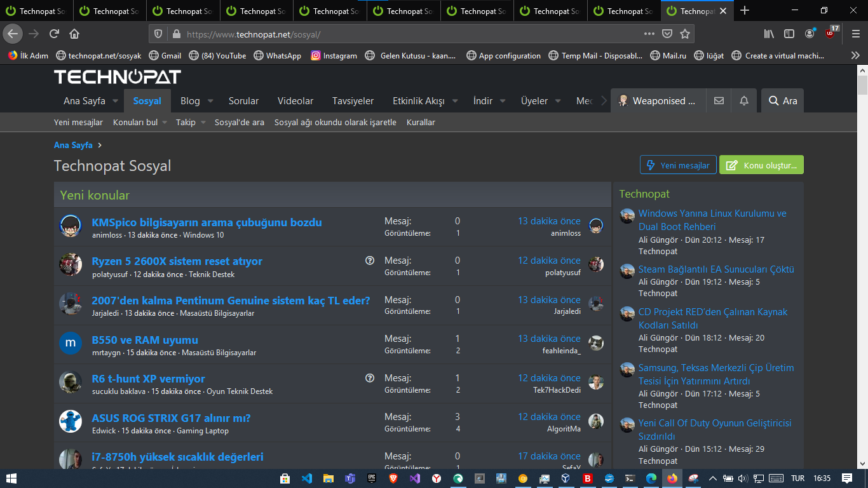The image size is (868, 488).
Task: Open Kurallar in the sub-navigation
Action: [x=421, y=122]
